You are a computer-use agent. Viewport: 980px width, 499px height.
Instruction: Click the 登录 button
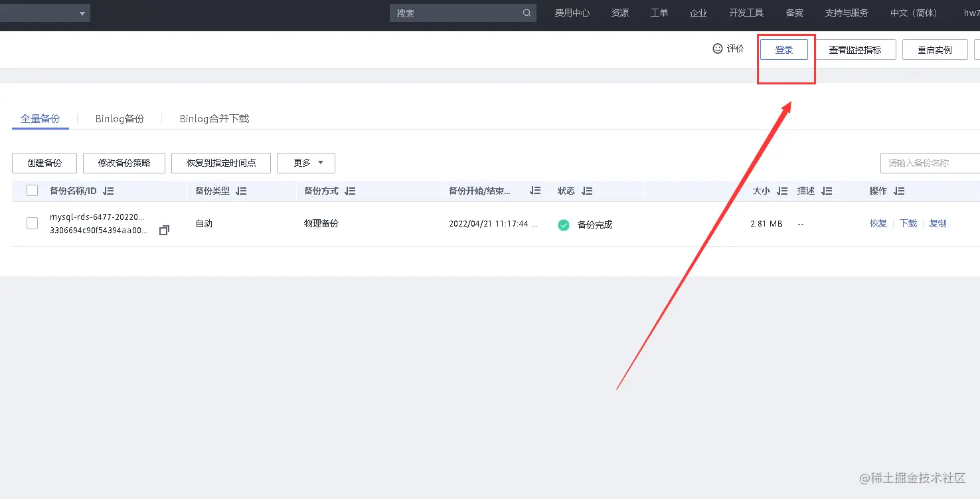784,49
